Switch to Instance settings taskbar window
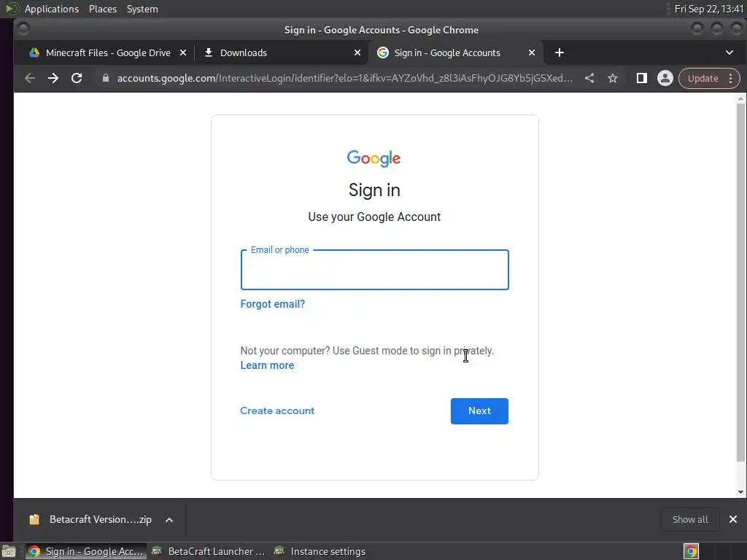747x560 pixels. [x=320, y=551]
